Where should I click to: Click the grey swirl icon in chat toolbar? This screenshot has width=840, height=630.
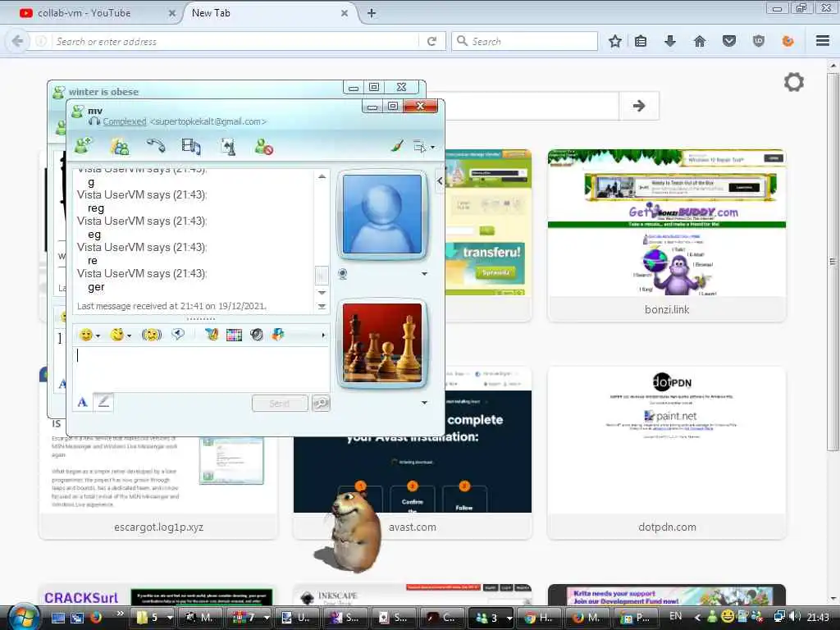tap(257, 335)
